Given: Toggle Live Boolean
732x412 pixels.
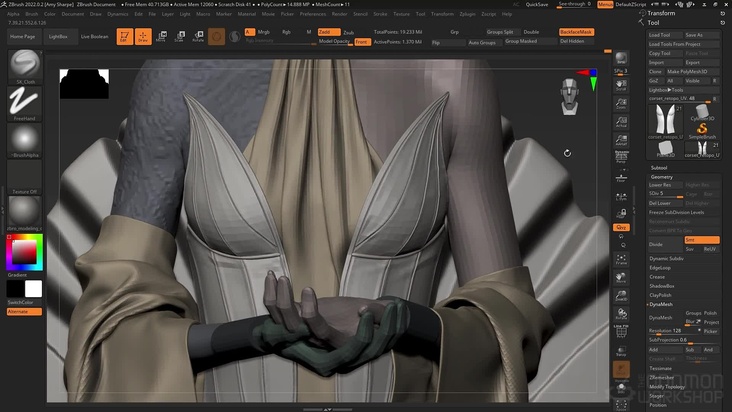Looking at the screenshot, I should 95,36.
